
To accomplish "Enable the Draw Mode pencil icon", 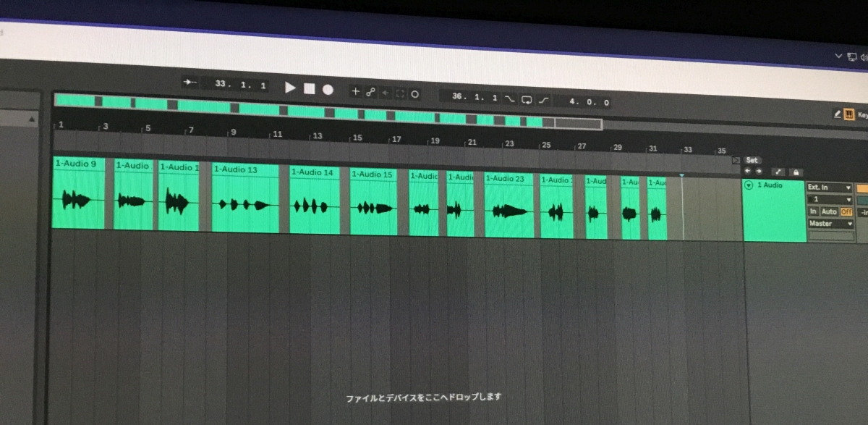I will [838, 114].
